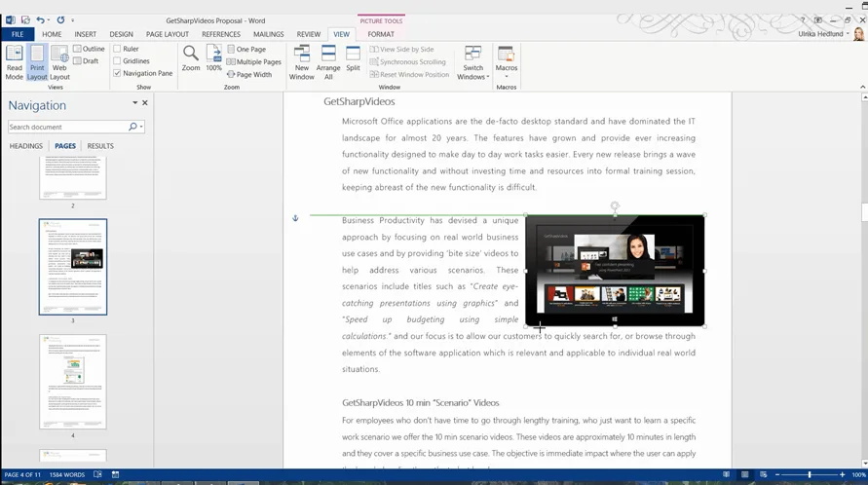Open a New Window
This screenshot has height=485, width=868.
pos(302,62)
